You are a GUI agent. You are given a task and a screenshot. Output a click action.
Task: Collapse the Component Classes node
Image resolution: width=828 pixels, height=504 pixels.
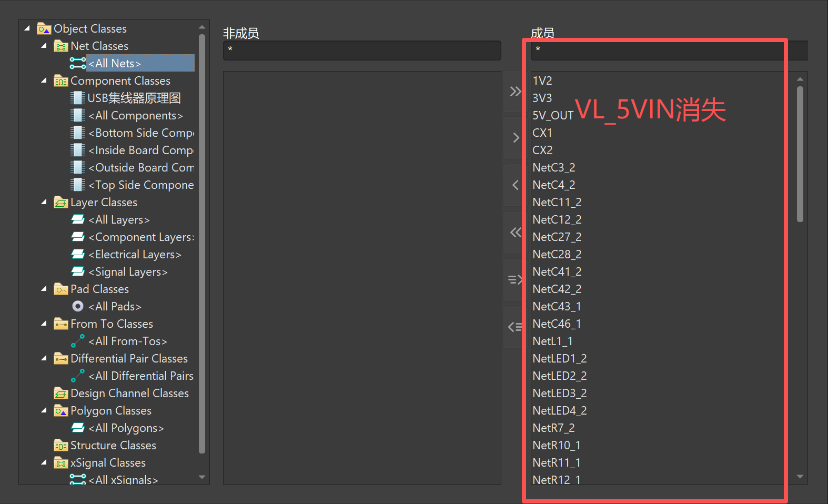44,80
